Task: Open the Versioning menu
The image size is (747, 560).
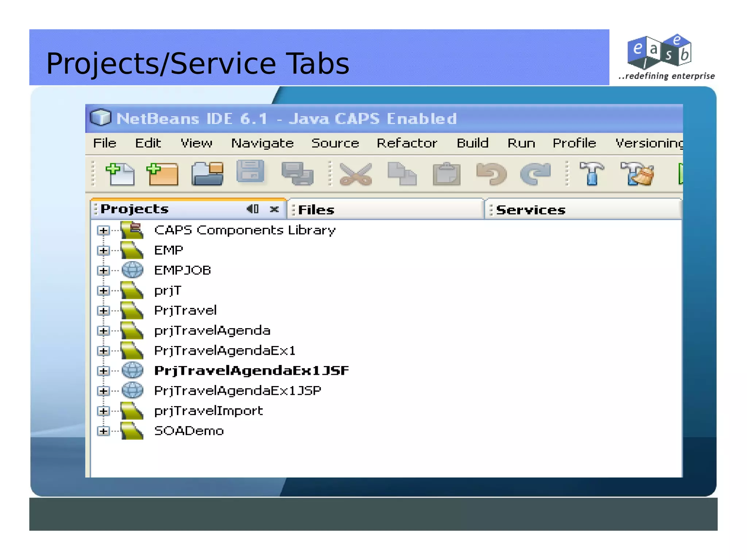Action: tap(649, 143)
